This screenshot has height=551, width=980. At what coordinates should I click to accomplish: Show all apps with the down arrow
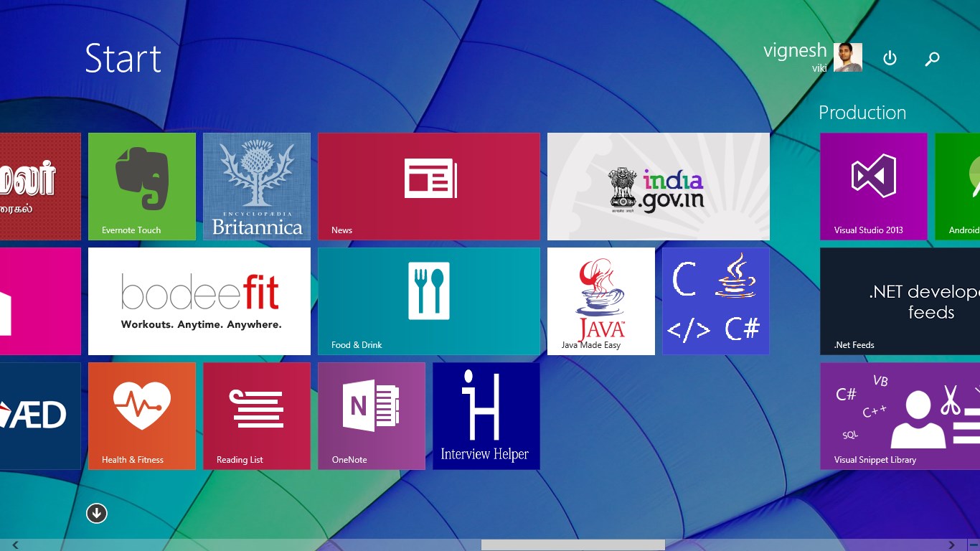pos(97,513)
